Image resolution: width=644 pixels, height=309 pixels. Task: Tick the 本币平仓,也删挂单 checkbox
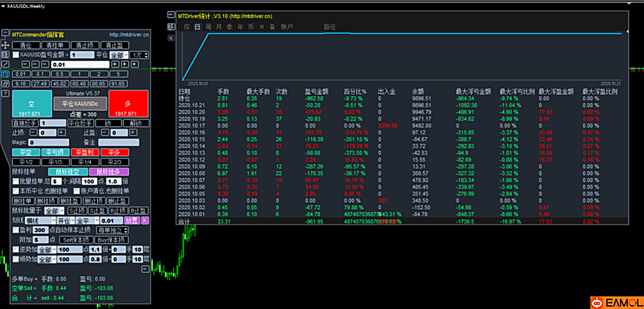click(16, 191)
